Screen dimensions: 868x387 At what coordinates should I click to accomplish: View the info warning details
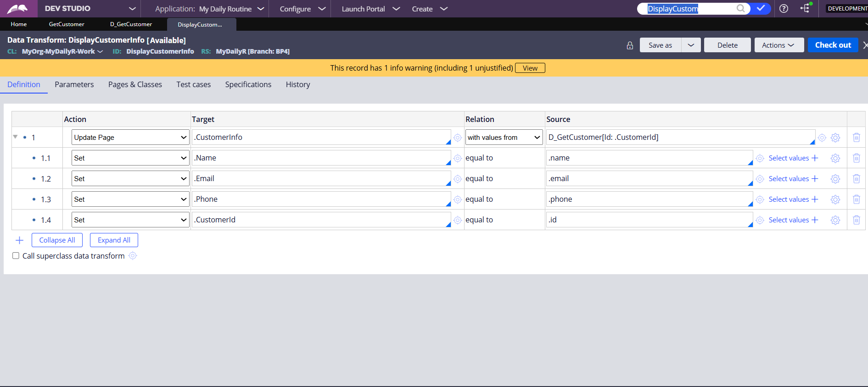tap(530, 68)
